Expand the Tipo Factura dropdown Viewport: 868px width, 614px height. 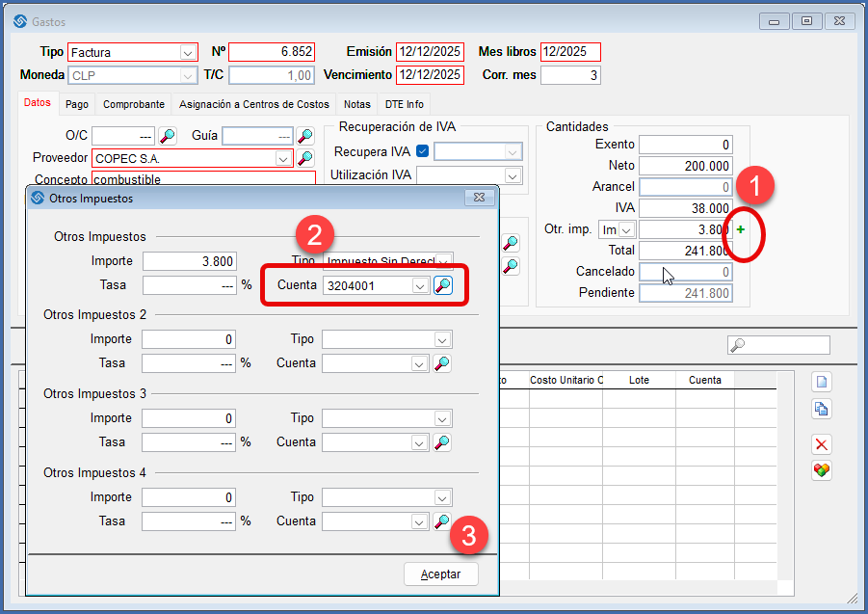tap(188, 53)
